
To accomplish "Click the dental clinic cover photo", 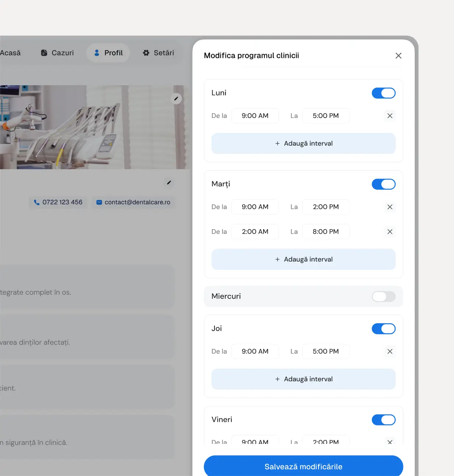I will pos(94,127).
